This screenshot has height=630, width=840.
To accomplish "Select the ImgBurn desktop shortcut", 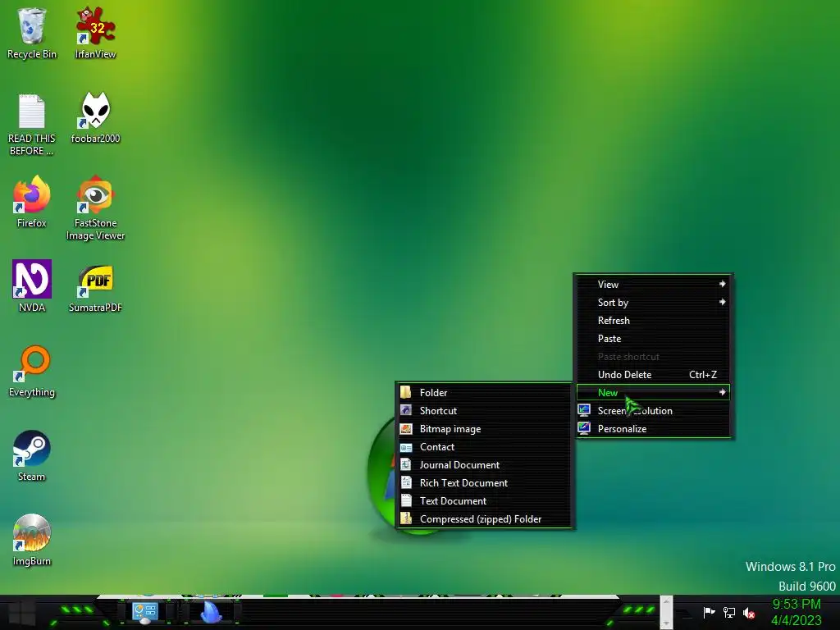I will pos(32,540).
